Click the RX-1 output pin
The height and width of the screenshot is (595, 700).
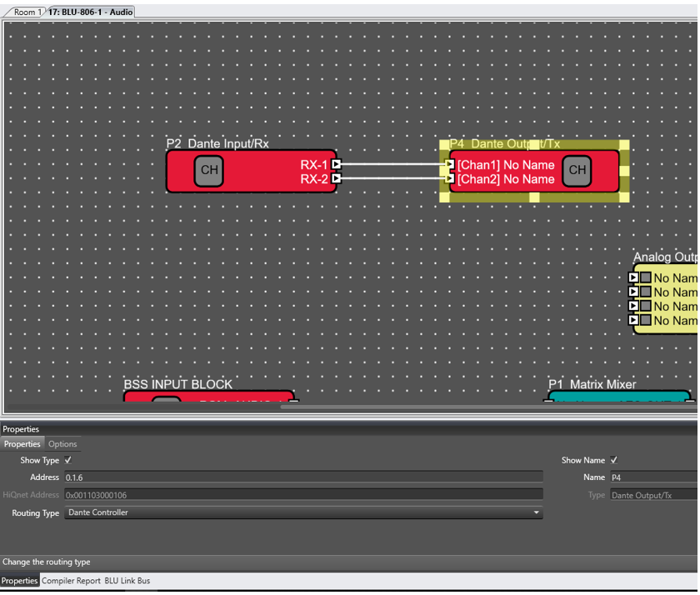[335, 165]
